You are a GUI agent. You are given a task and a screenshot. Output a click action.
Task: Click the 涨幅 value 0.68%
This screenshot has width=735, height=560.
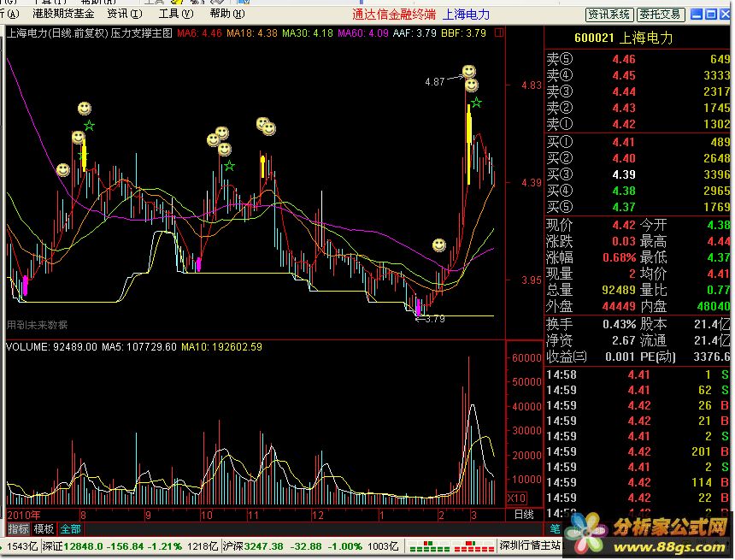(x=620, y=257)
